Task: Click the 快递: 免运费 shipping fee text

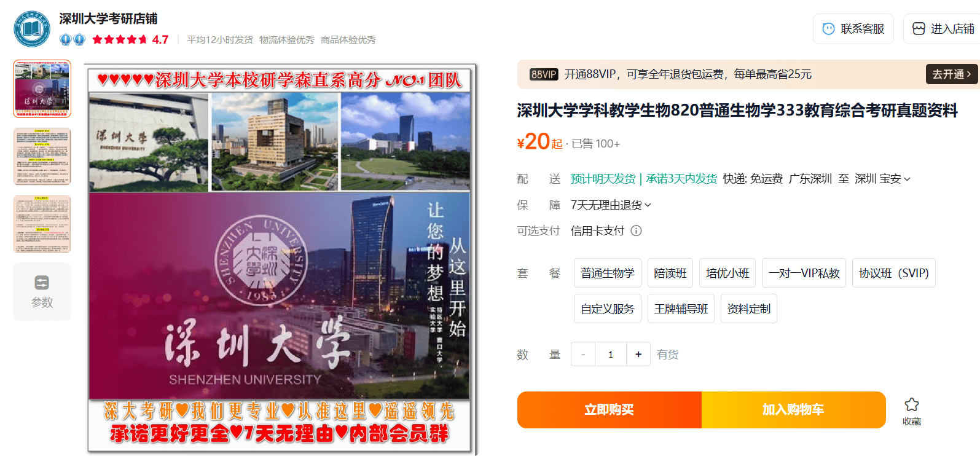Action: (x=753, y=179)
